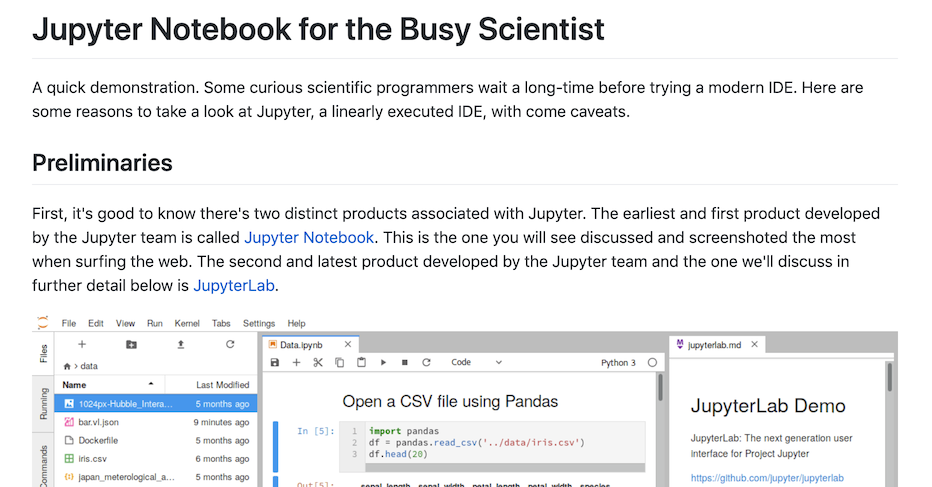Refresh the file list icon

(x=230, y=344)
